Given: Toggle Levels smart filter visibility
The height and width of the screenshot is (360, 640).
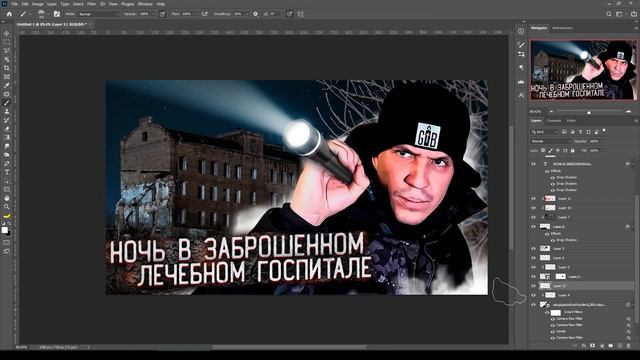Looking at the screenshot, I should (x=553, y=331).
